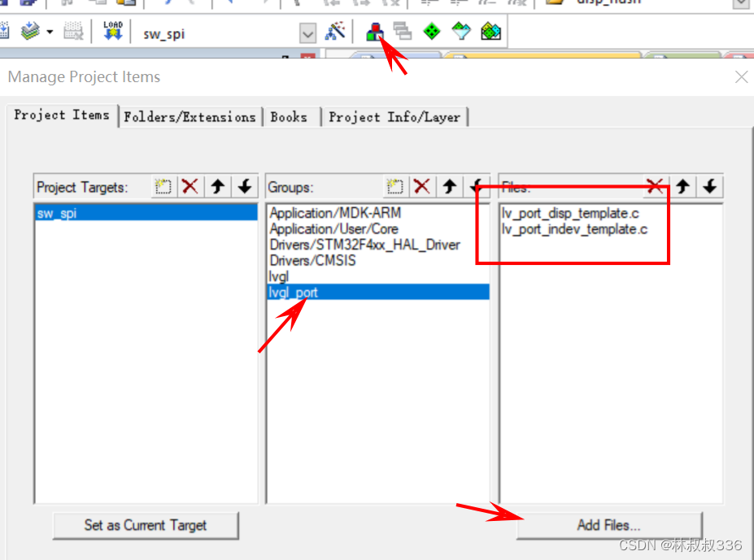Viewport: 754px width, 560px height.
Task: Add a new project target
Action: click(163, 186)
